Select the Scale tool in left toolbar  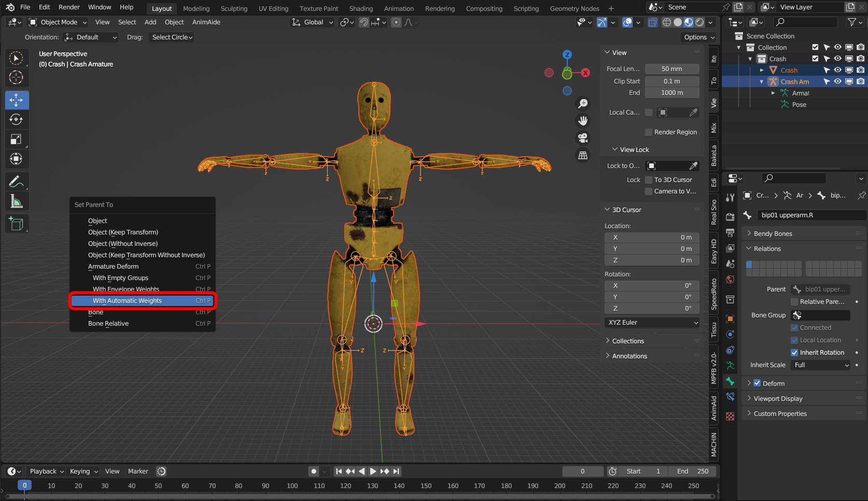click(x=16, y=140)
